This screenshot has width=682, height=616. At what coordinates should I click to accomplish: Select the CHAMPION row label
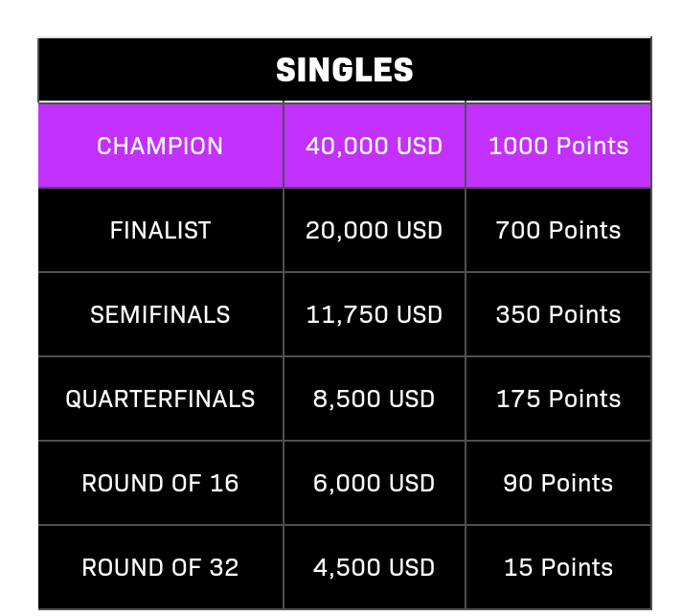[160, 146]
